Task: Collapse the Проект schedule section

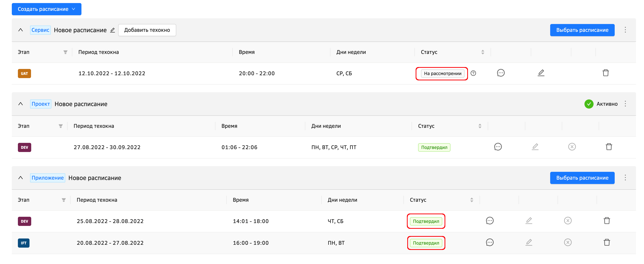Action: pos(21,104)
